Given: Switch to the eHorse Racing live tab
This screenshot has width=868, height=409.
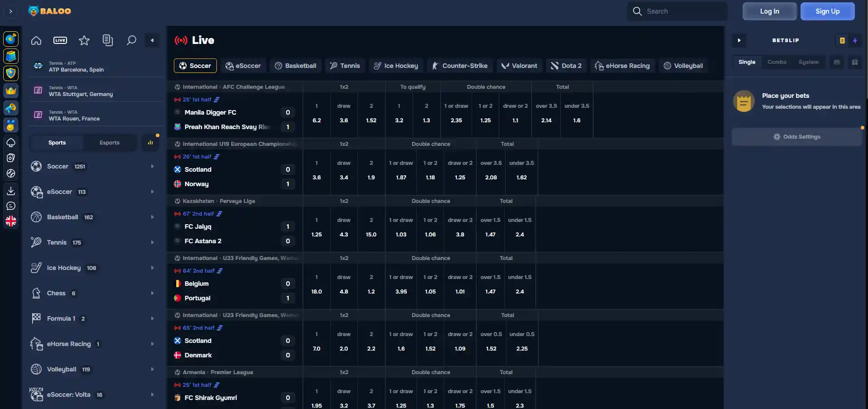Looking at the screenshot, I should [x=622, y=66].
